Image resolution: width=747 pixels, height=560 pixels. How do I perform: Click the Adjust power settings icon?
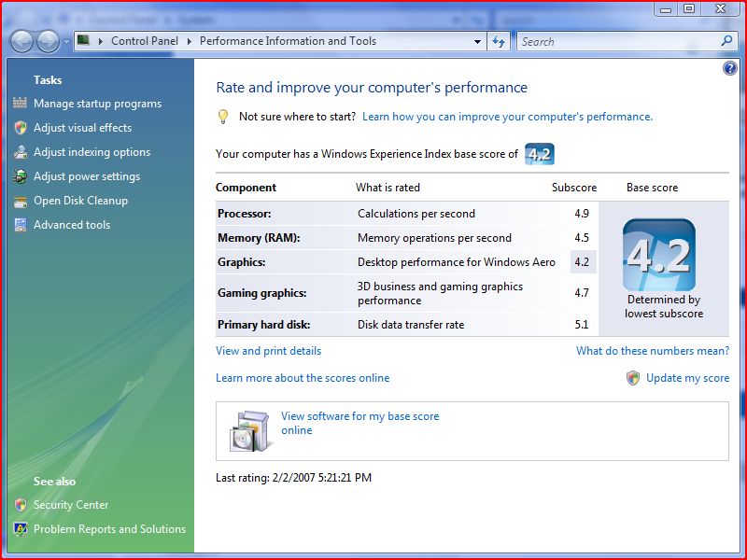click(x=20, y=176)
